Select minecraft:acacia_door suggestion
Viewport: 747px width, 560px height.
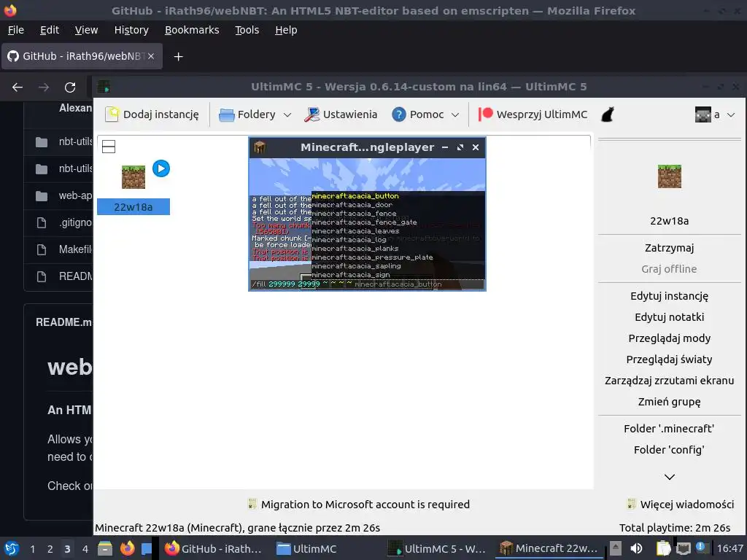pyautogui.click(x=352, y=205)
